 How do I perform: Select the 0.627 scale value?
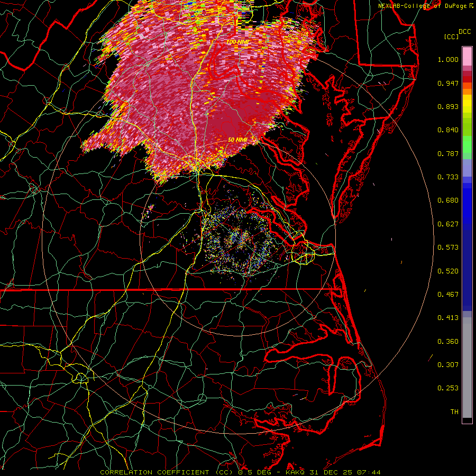(448, 224)
